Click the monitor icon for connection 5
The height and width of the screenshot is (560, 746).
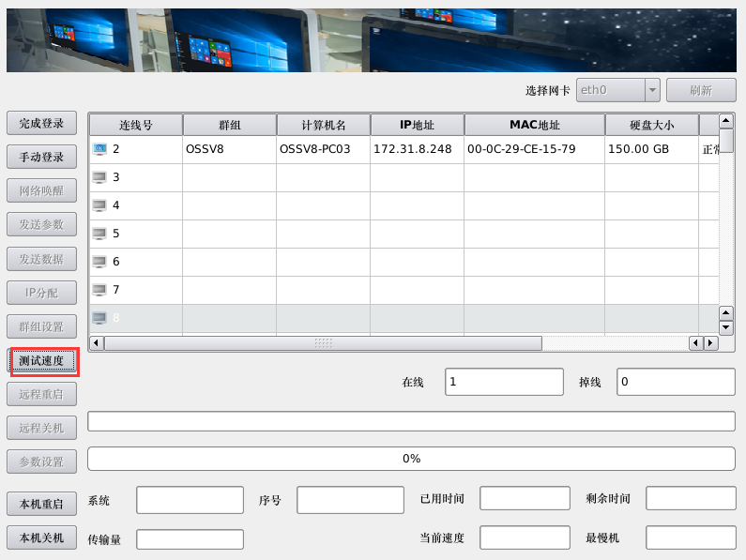click(x=100, y=234)
